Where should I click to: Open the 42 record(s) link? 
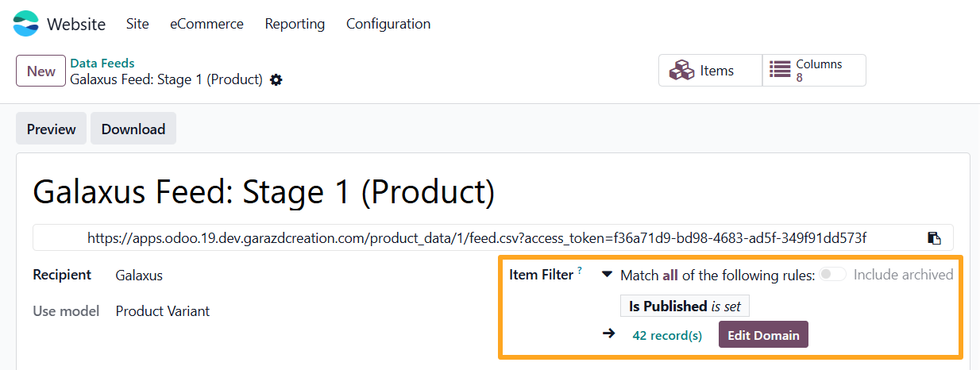667,335
